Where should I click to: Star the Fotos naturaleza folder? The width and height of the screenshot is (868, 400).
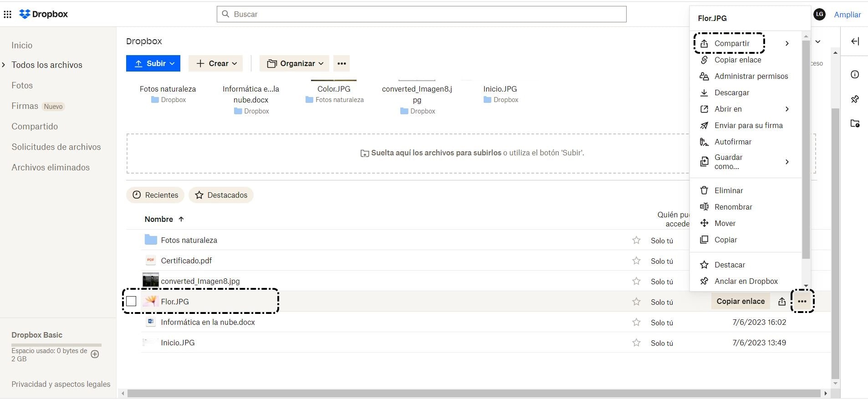pos(636,240)
